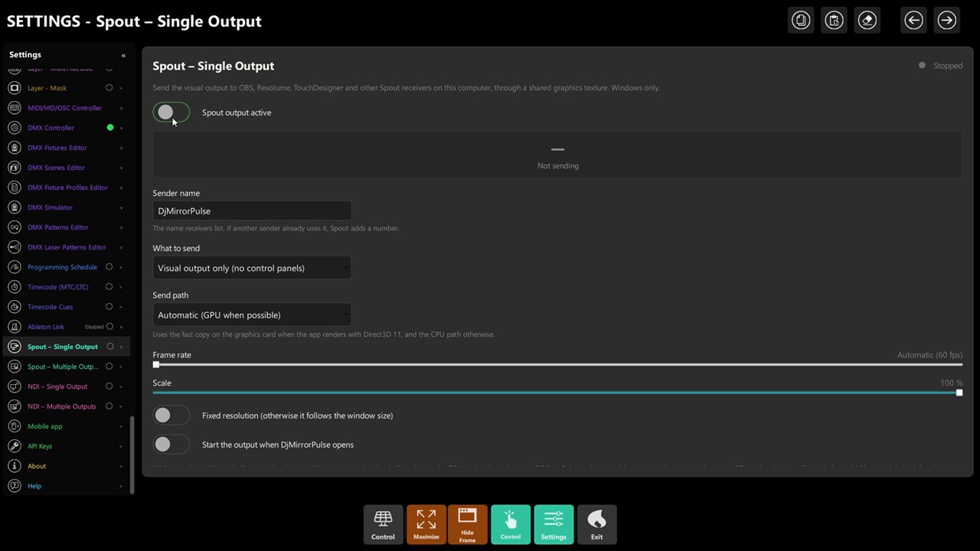Image resolution: width=980 pixels, height=551 pixels.
Task: Click the Exit flame button
Action: 596,524
